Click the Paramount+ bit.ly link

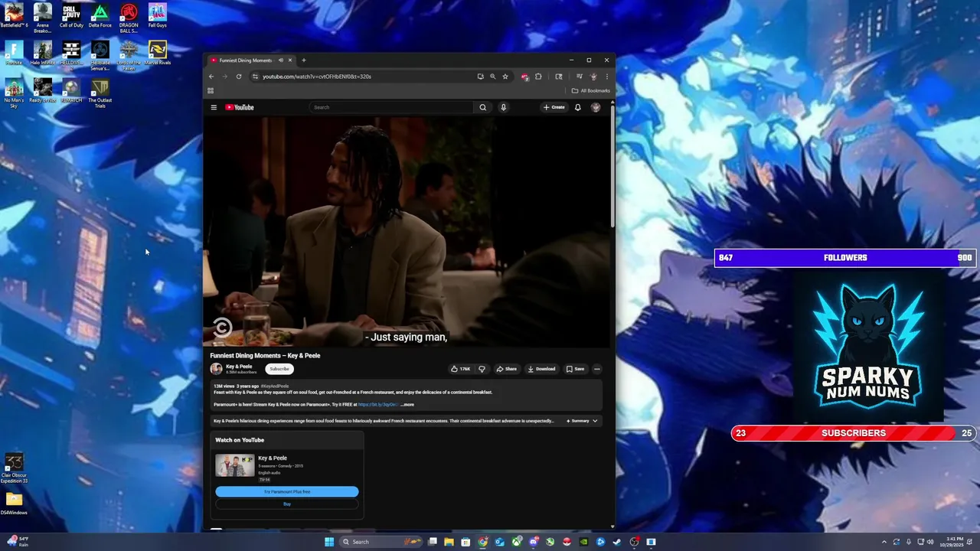[x=378, y=405]
